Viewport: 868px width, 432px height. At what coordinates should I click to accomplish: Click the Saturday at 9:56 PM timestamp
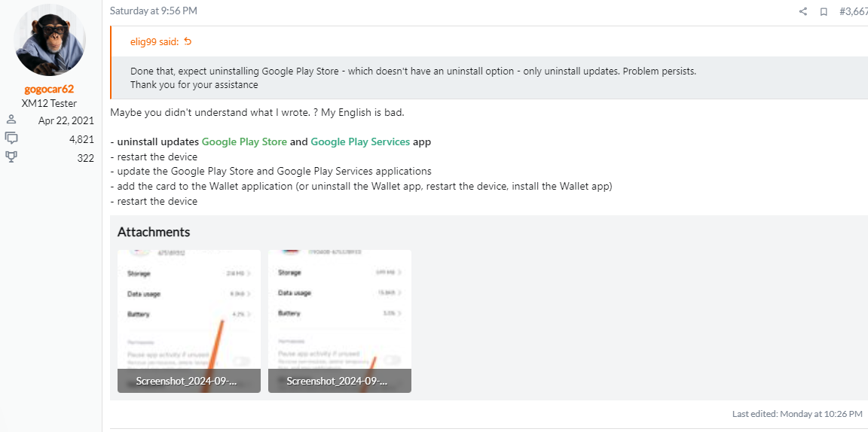point(154,11)
